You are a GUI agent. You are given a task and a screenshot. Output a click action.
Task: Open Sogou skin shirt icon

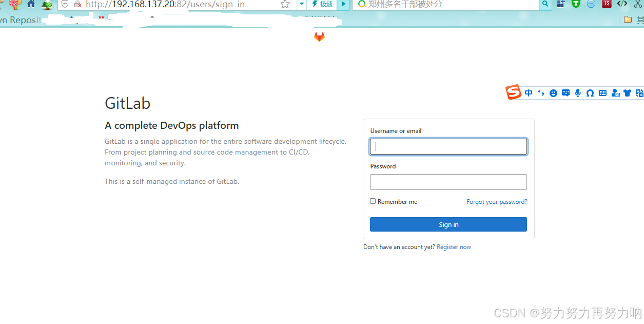click(x=627, y=93)
